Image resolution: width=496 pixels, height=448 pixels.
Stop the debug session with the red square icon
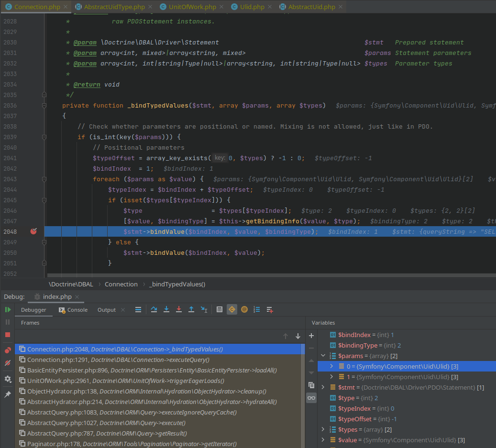tap(8, 335)
